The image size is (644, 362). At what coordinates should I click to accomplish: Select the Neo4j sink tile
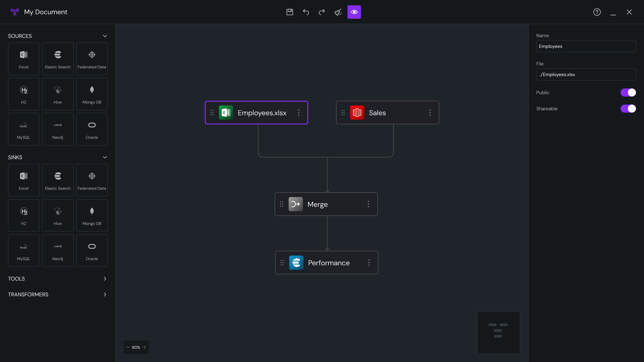pos(58,250)
